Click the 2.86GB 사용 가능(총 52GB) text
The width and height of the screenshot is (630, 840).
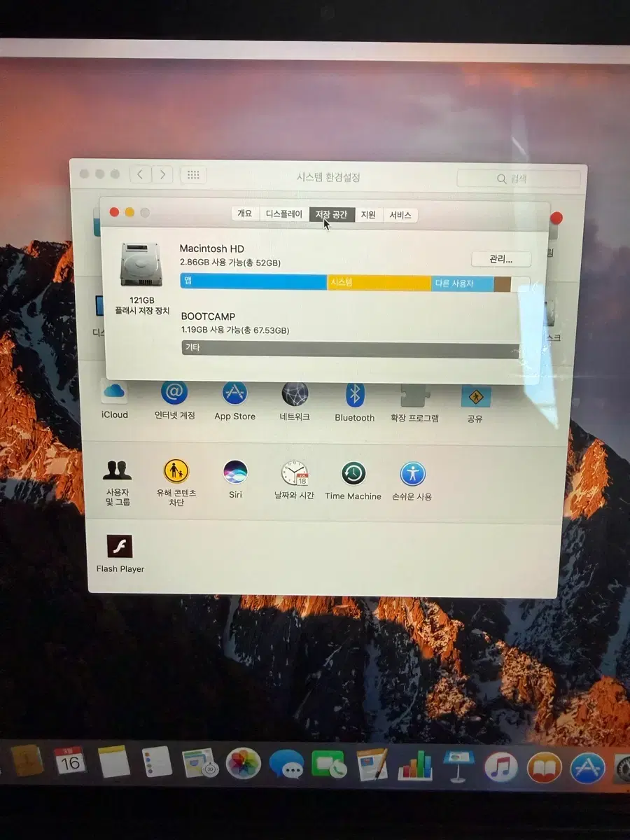[230, 262]
